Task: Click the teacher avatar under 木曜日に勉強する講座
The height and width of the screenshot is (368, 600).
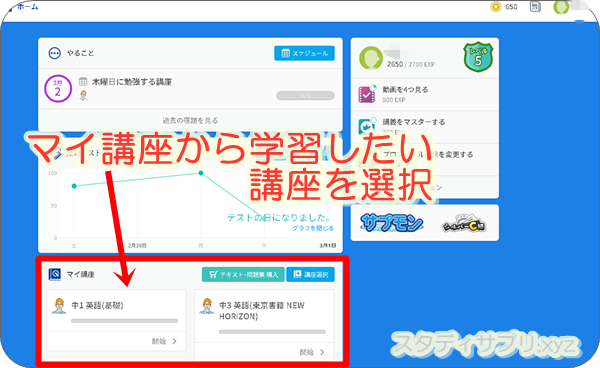Action: point(83,96)
